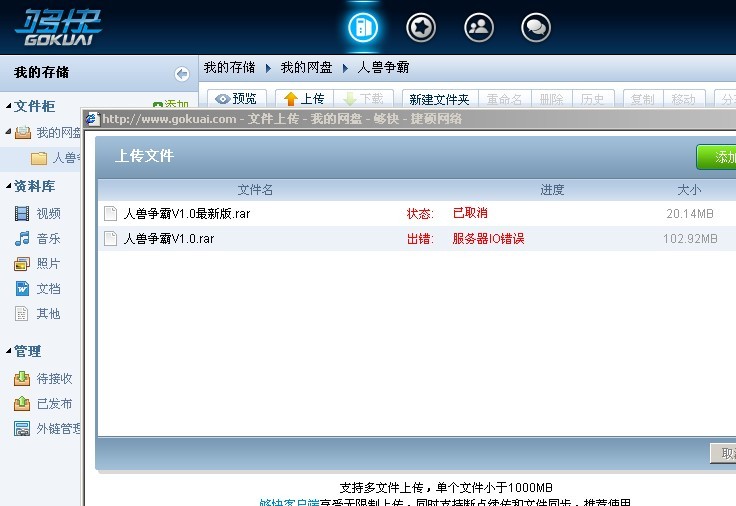Open 音乐 music library in sidebar
This screenshot has width=736, height=506.
[x=48, y=238]
